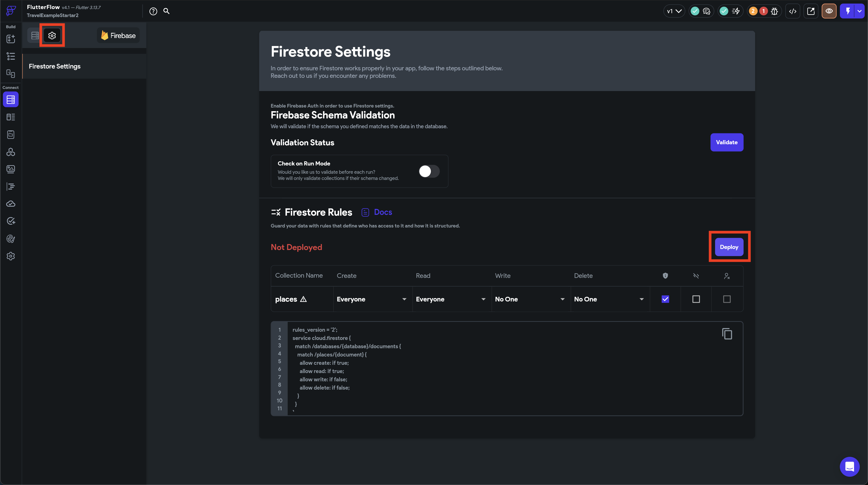Screen dimensions: 868x485
Task: Select the Firestore Settings sidebar item
Action: pyautogui.click(x=55, y=66)
